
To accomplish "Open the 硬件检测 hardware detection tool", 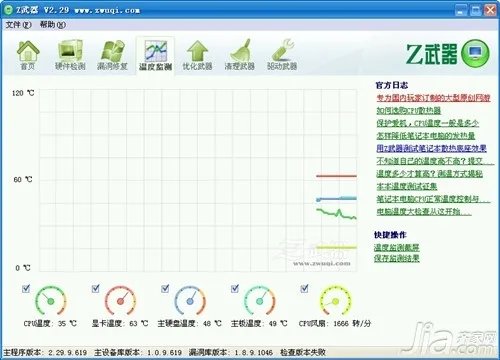I will [x=70, y=55].
